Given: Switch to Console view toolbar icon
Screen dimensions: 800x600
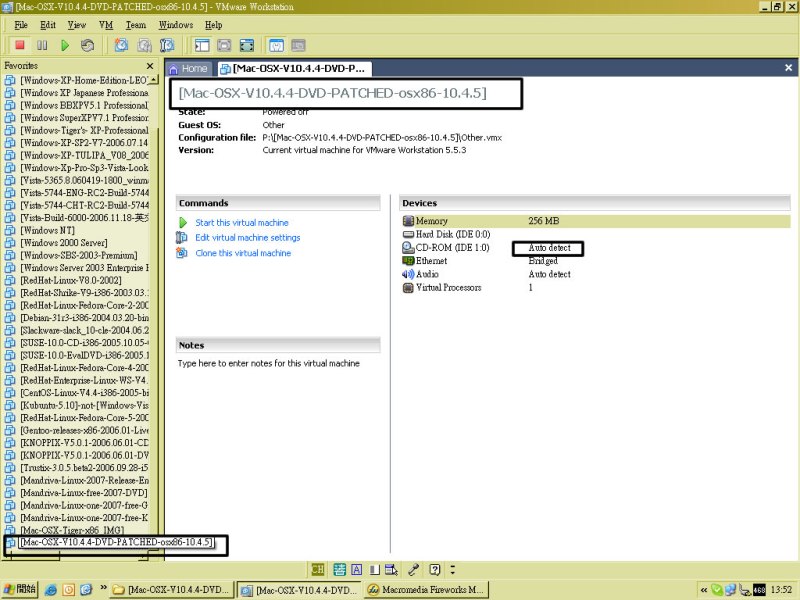Looking at the screenshot, I should 298,45.
